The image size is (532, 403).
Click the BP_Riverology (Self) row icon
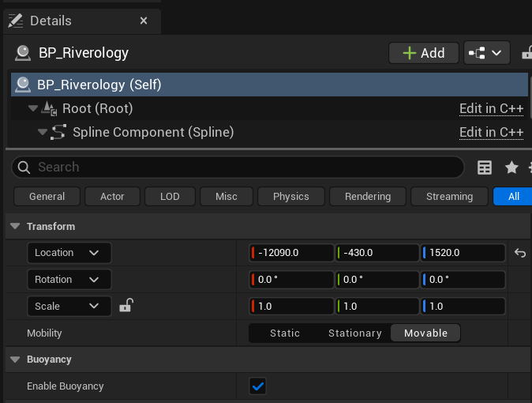pyautogui.click(x=23, y=85)
